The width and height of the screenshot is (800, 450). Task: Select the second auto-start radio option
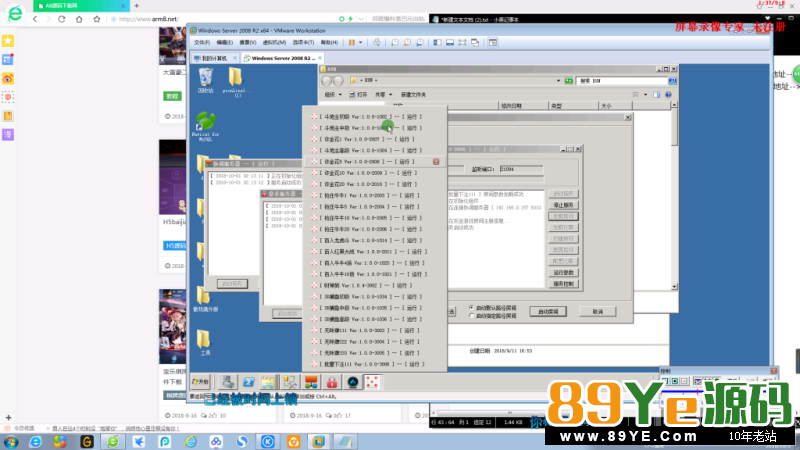coord(471,316)
